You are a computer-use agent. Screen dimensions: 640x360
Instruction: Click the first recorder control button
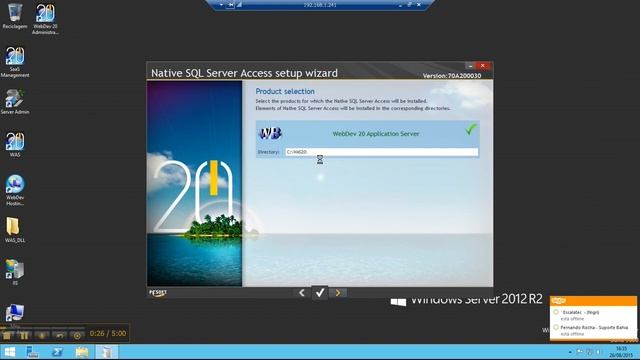tap(7, 336)
